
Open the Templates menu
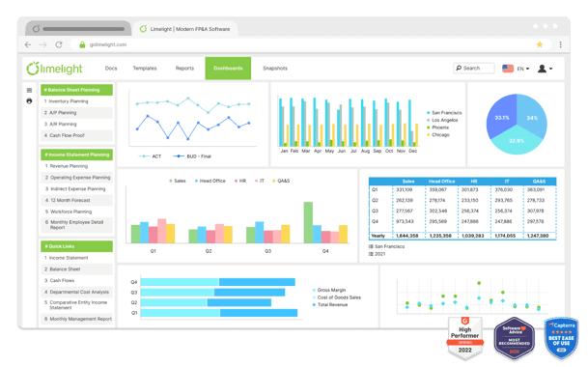[x=145, y=69]
